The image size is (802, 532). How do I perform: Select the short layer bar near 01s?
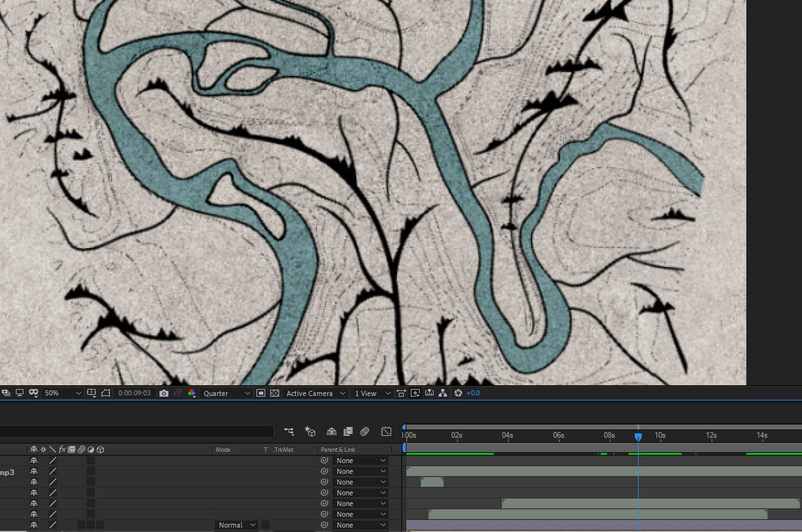tap(432, 482)
